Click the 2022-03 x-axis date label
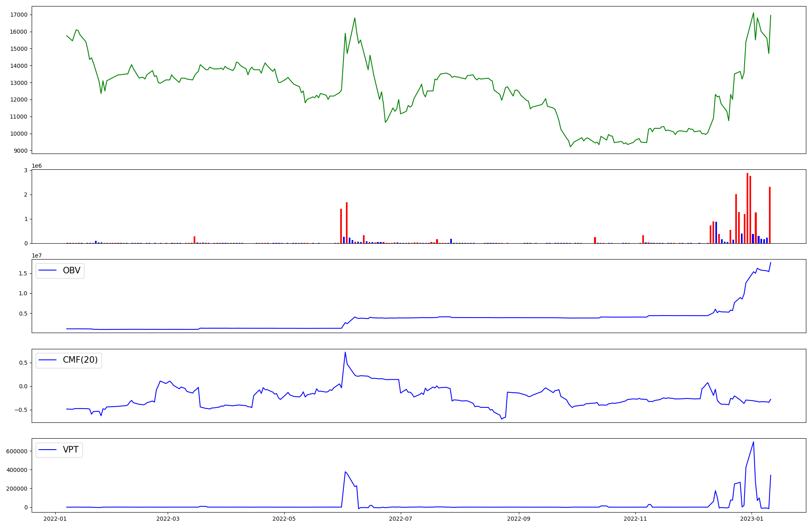 click(x=168, y=519)
